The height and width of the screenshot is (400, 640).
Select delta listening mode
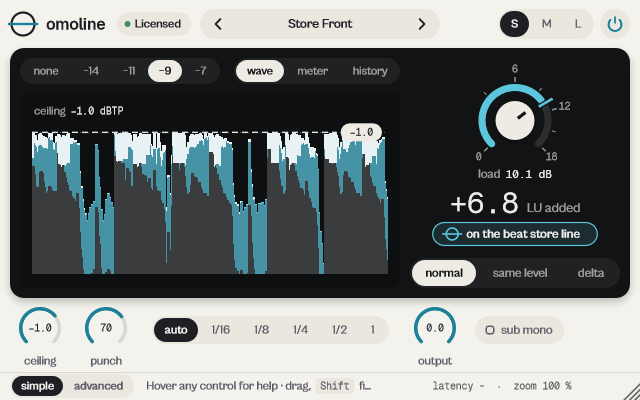591,273
